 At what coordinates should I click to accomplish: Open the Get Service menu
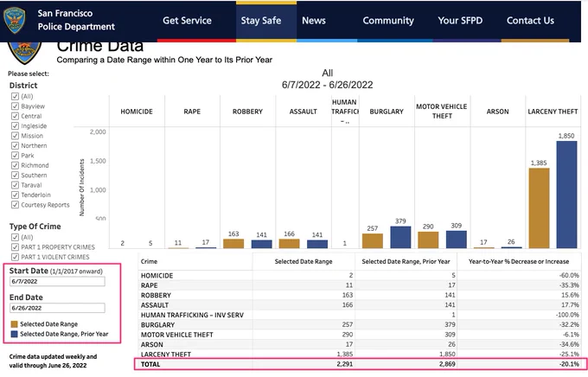coord(187,21)
